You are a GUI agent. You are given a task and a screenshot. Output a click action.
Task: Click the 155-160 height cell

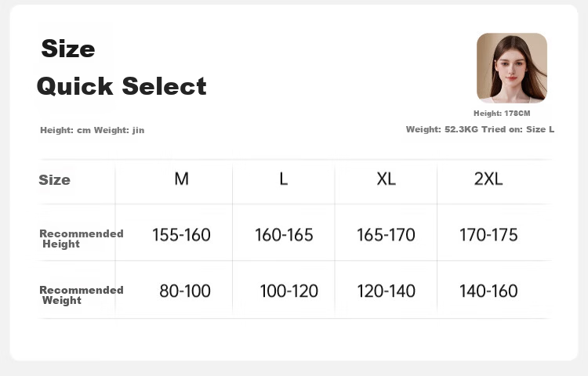tap(181, 235)
